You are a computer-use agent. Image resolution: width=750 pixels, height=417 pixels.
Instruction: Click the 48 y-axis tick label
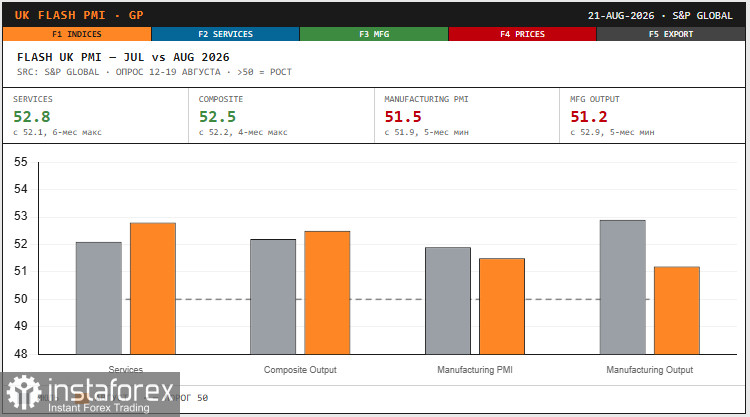[x=21, y=354]
